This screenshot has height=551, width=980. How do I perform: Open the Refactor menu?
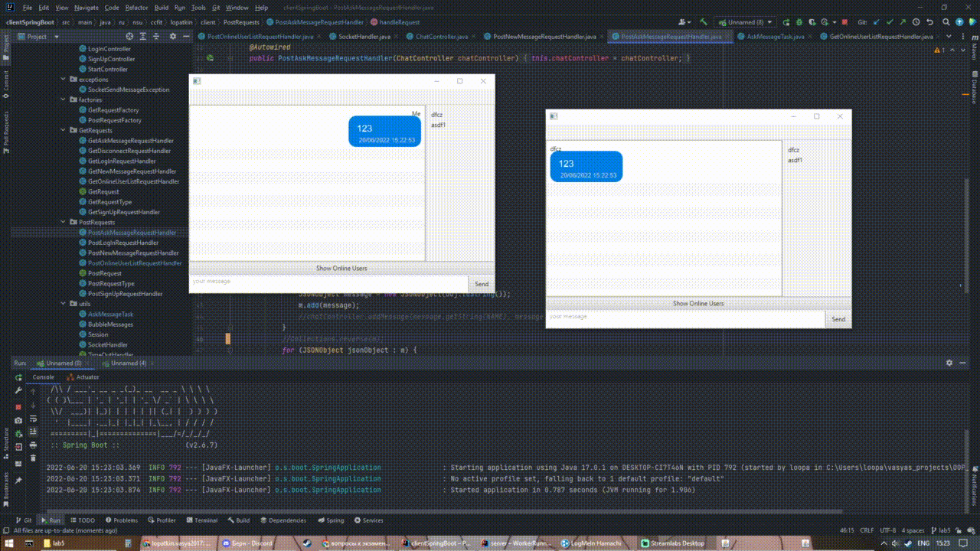[137, 8]
